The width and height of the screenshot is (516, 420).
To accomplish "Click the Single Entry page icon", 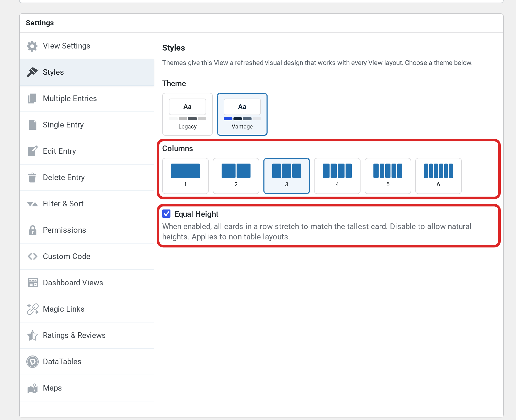I will (x=32, y=125).
